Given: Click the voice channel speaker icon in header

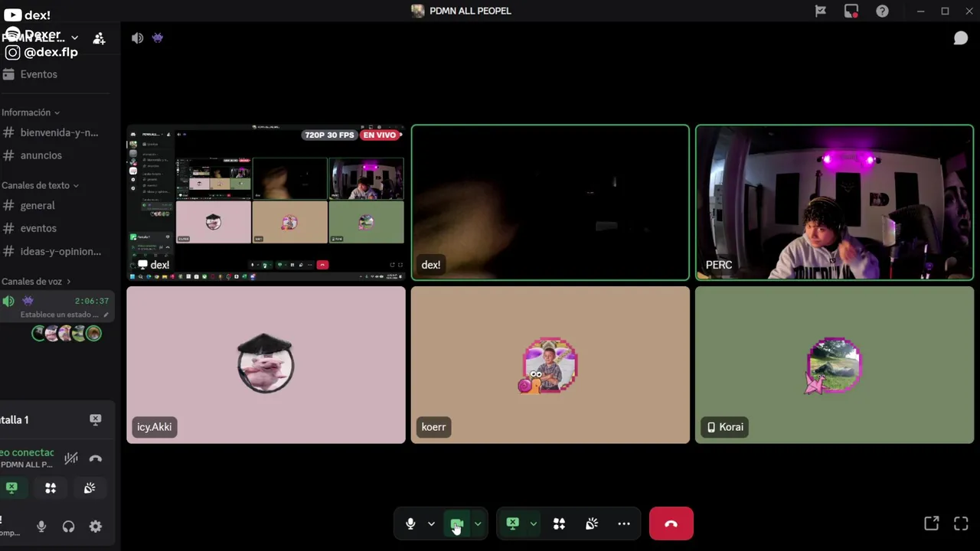Looking at the screenshot, I should click(x=137, y=38).
